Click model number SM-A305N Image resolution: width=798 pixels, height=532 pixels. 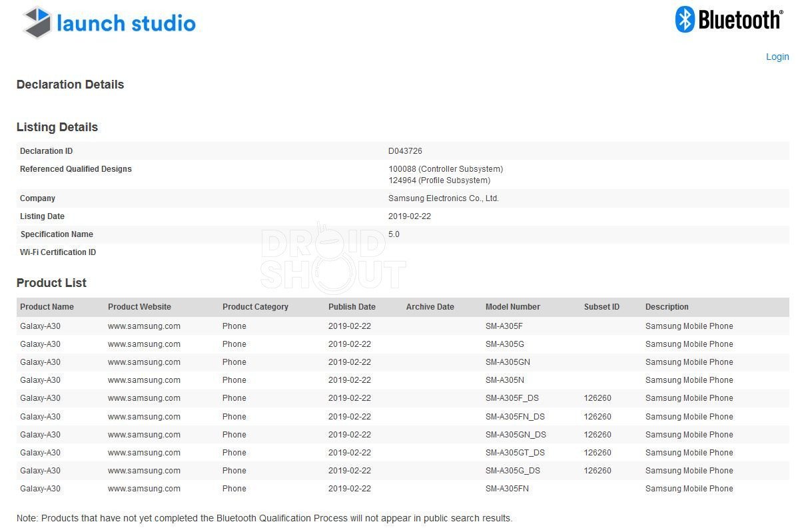[505, 380]
